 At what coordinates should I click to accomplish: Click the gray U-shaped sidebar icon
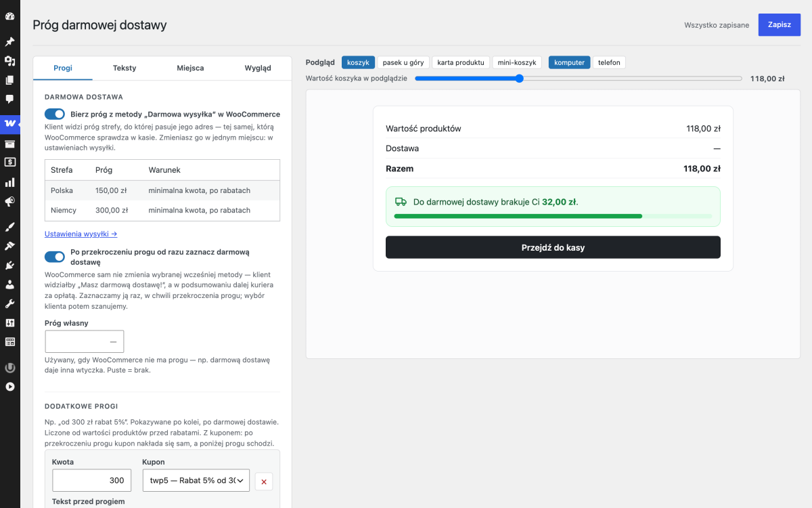[9, 368]
